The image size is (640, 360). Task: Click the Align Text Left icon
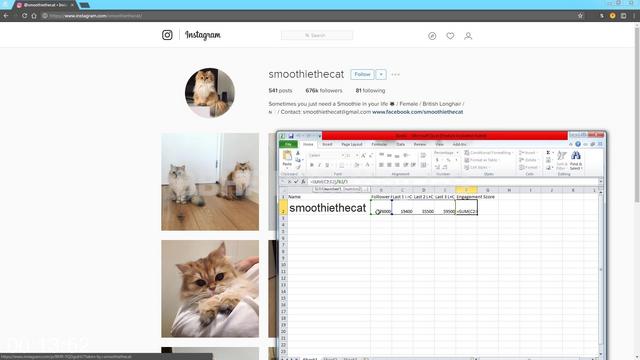pos(381,165)
